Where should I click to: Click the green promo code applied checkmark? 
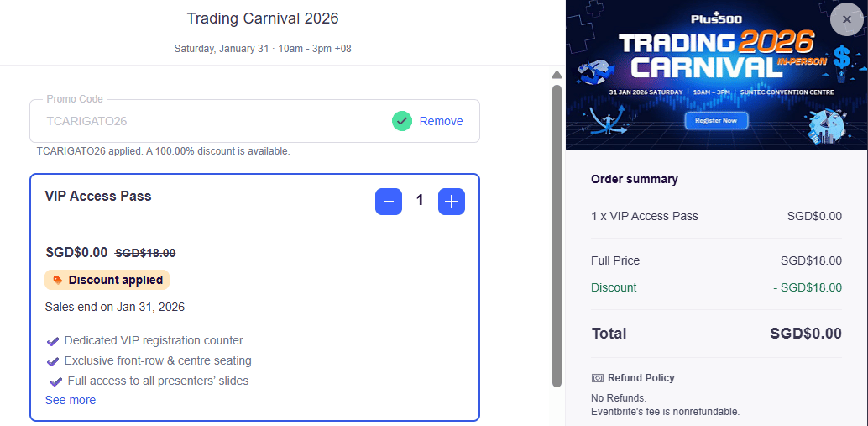tap(402, 121)
